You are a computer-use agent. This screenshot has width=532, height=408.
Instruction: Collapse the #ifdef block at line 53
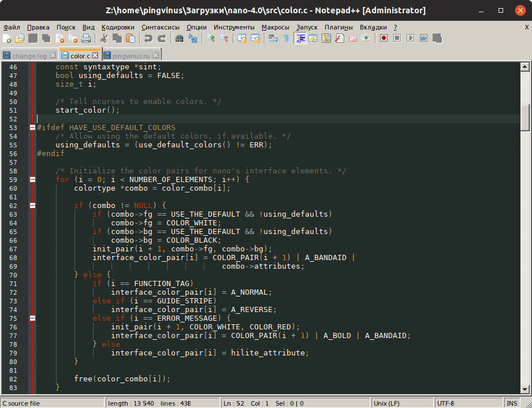click(x=32, y=127)
